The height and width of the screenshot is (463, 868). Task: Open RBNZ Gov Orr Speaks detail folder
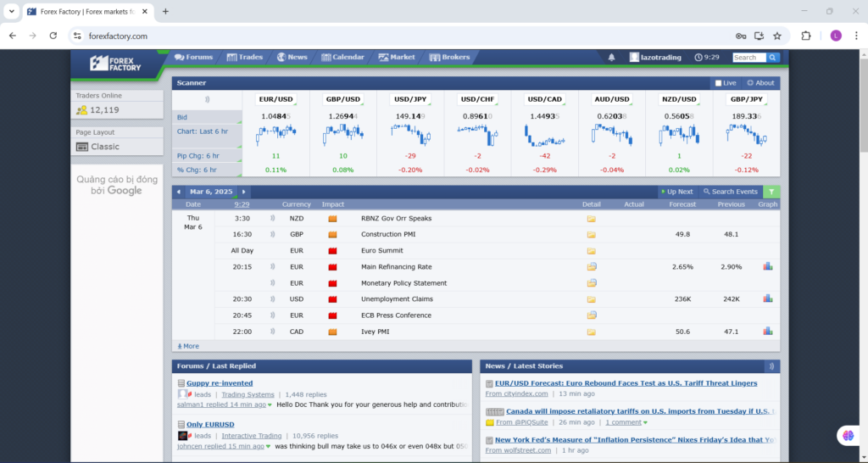point(591,219)
